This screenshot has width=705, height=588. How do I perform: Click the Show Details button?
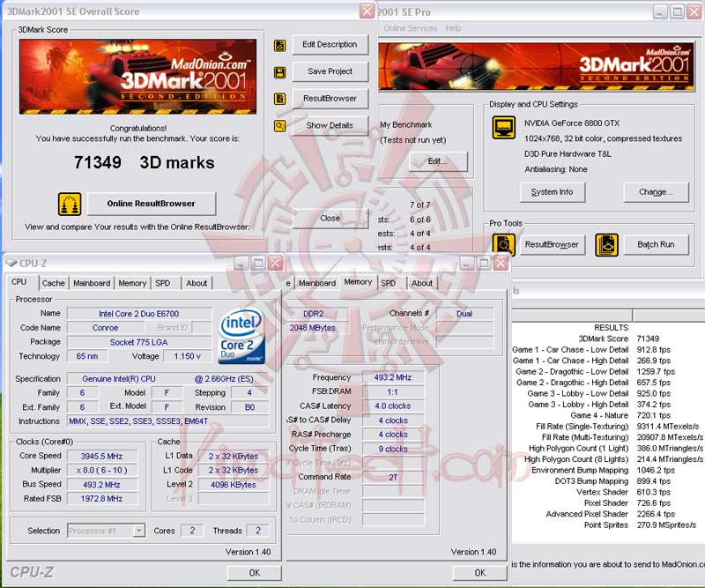pyautogui.click(x=330, y=125)
